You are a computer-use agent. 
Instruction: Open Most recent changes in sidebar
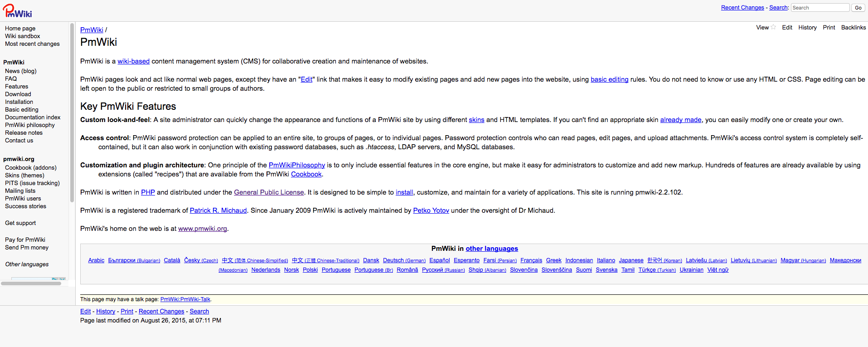[32, 44]
